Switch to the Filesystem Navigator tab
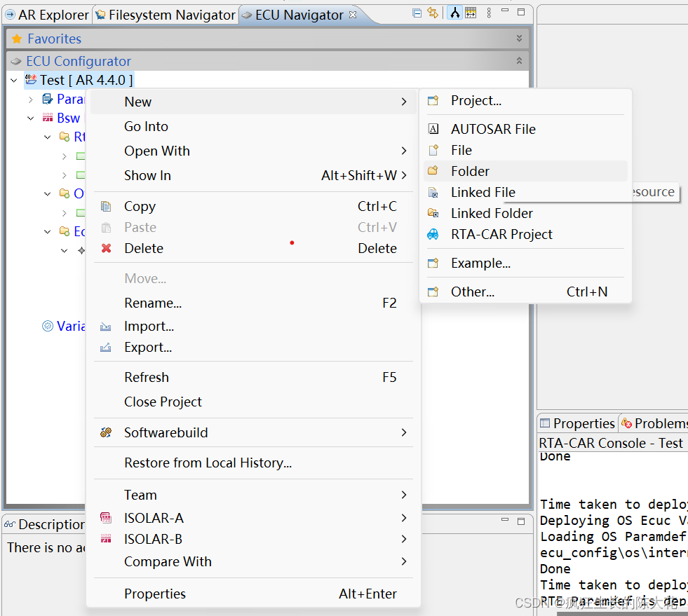The width and height of the screenshot is (688, 616). tap(165, 14)
